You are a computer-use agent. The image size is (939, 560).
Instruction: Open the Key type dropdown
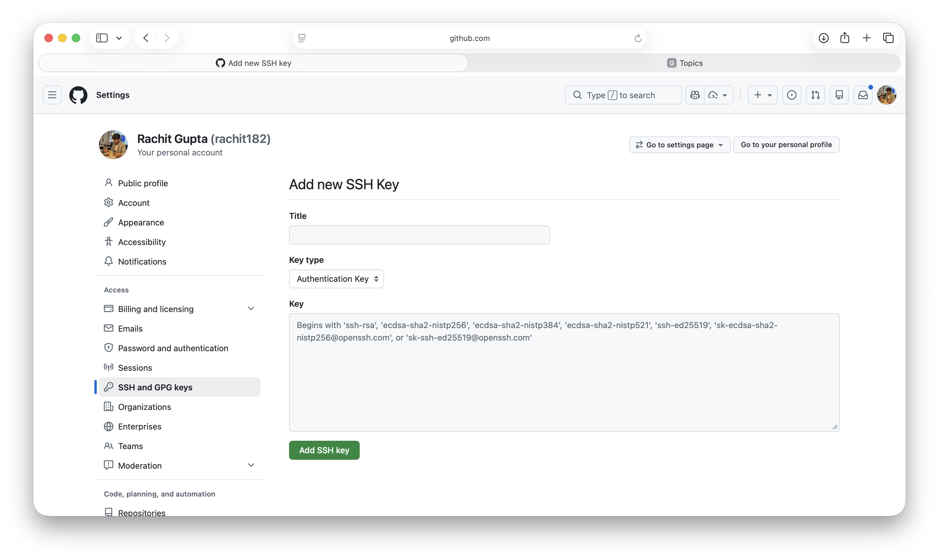[336, 279]
